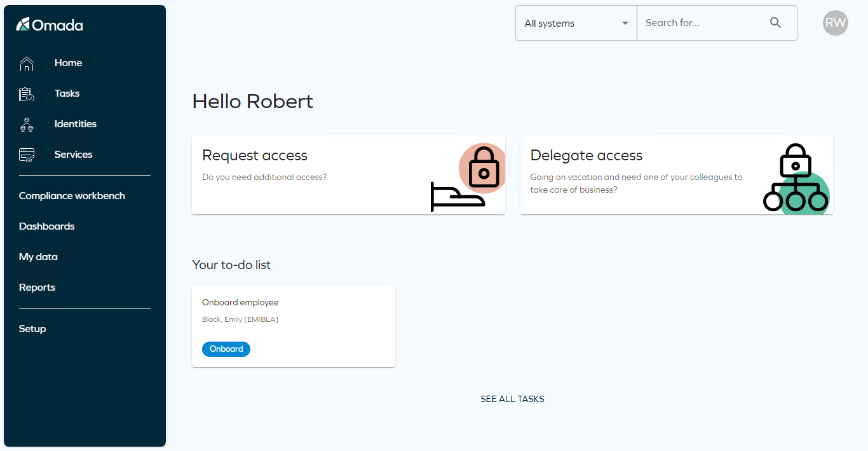Screen dimensions: 868x451
Task: Select Reports in the sidebar
Action: click(37, 288)
